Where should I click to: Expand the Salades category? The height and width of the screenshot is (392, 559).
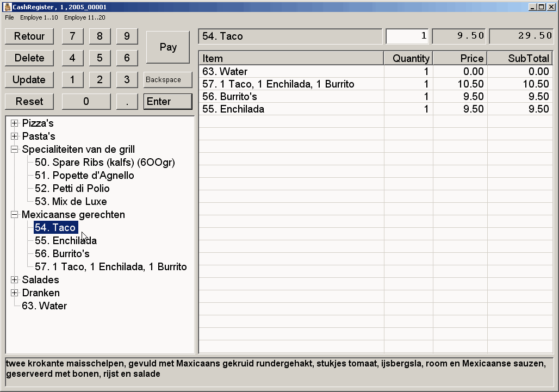14,280
